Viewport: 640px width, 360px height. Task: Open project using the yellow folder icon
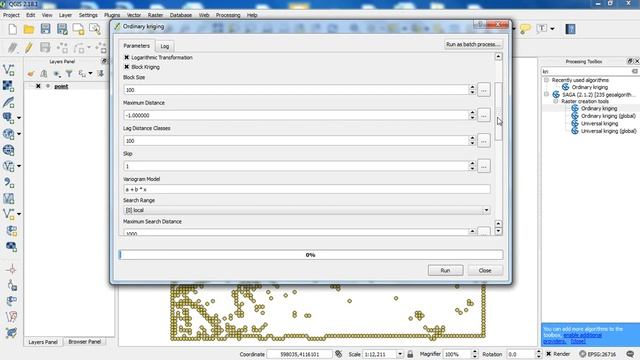coord(29,29)
